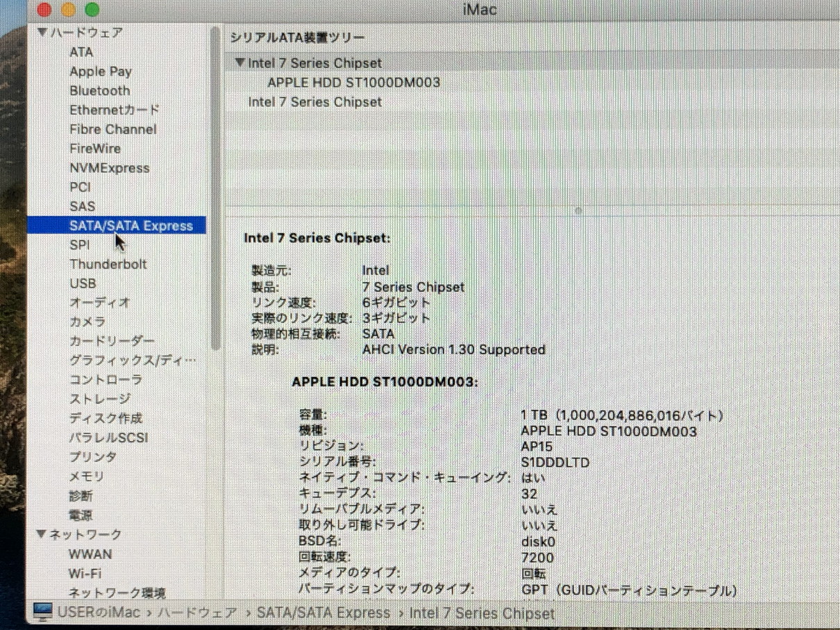Click the queue depth value 32

click(529, 494)
